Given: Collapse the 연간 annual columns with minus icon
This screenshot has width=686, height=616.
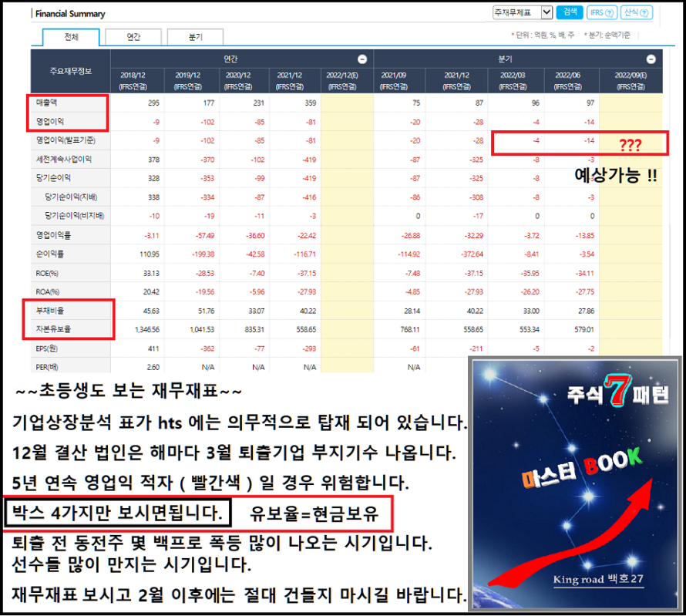Looking at the screenshot, I should point(362,59).
